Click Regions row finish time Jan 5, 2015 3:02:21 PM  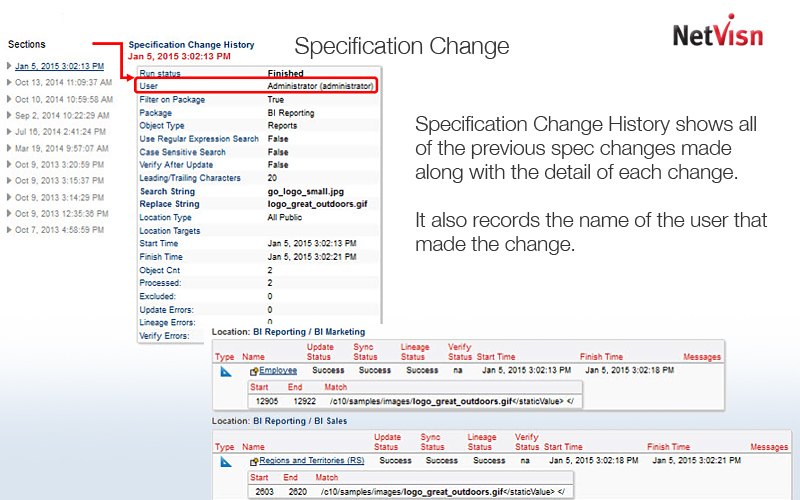pyautogui.click(x=696, y=460)
